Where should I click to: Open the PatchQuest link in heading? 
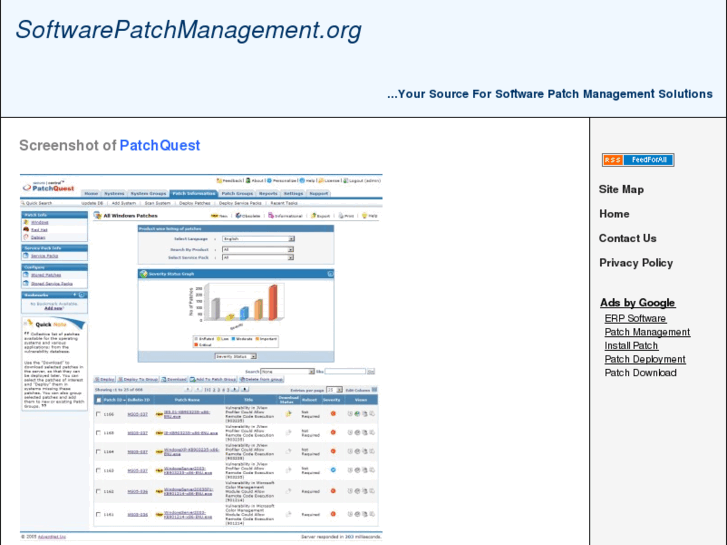tap(160, 146)
